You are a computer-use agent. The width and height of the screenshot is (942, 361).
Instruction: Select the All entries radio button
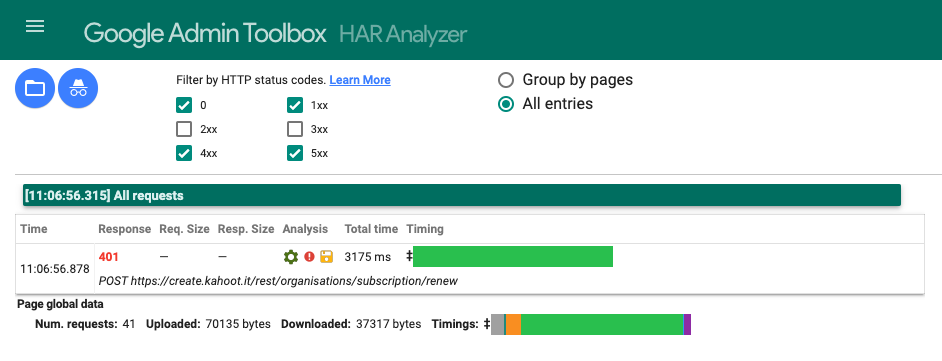(506, 104)
